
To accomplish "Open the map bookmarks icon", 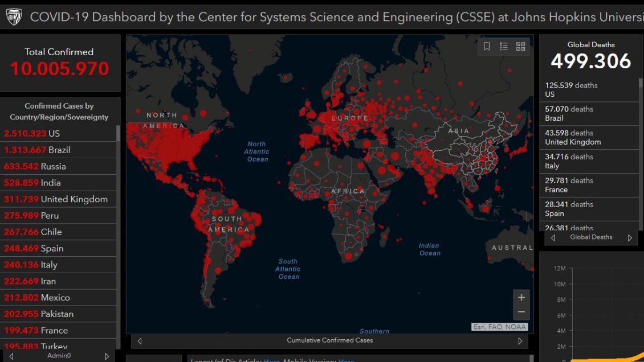I will [487, 47].
